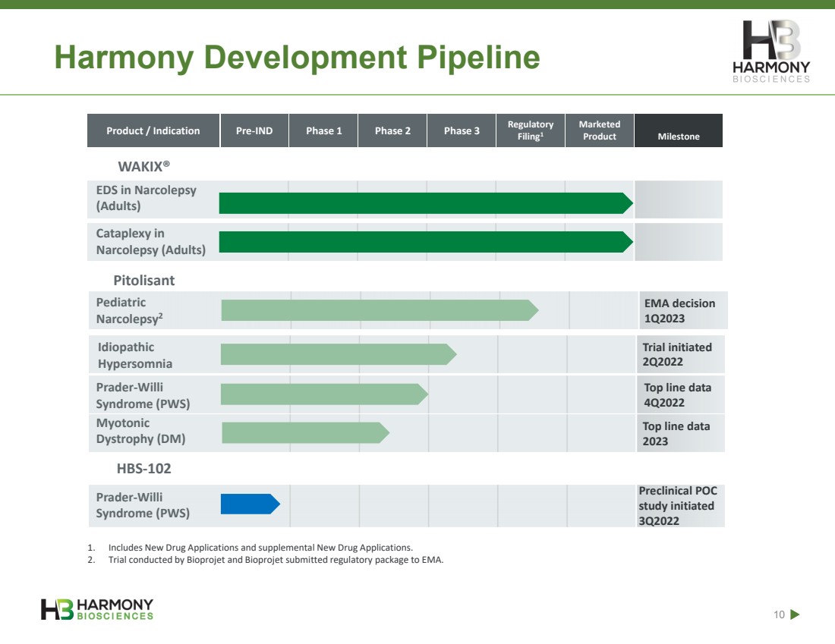Click the Pediatric Narcolepsy light green arrow bar
Screen dimensions: 835x644
(380, 310)
